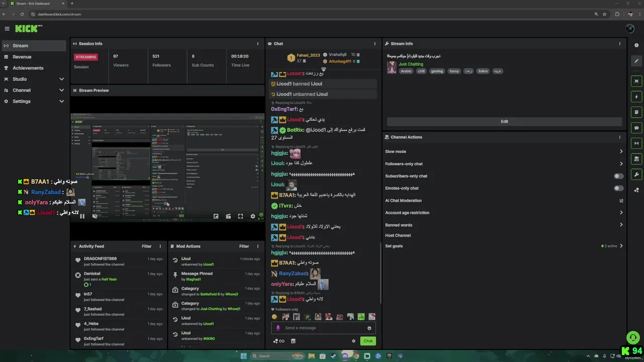
Task: Click Host Channel action
Action: [398, 235]
